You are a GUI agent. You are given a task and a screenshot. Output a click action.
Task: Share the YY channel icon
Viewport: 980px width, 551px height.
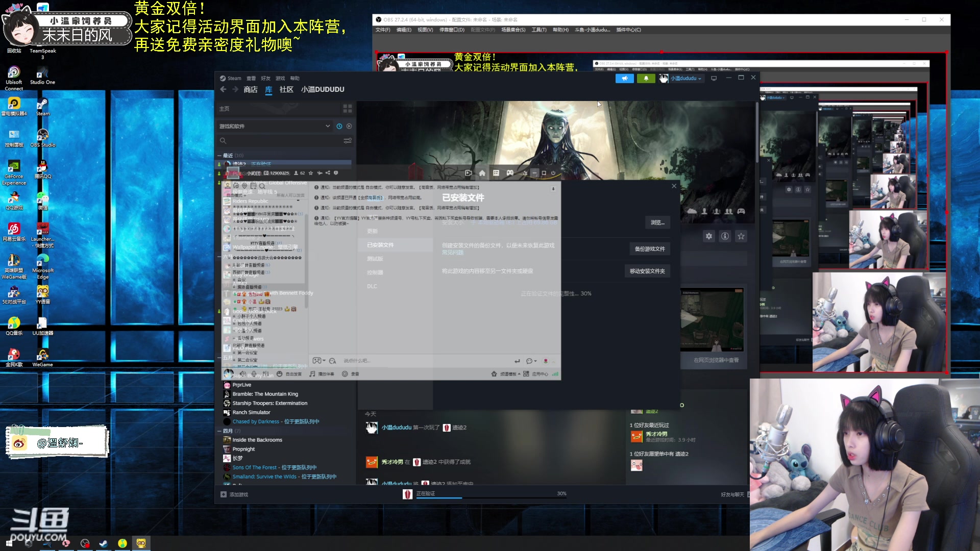point(328,173)
